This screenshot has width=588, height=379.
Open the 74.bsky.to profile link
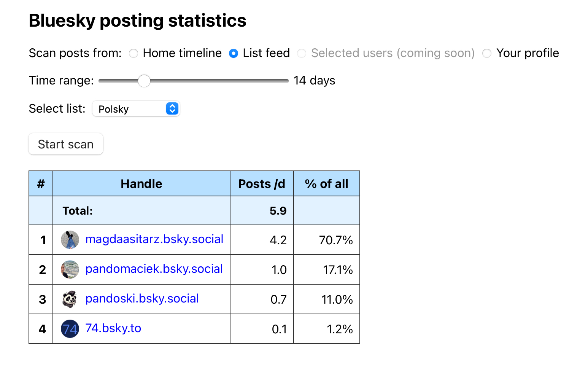(x=113, y=328)
